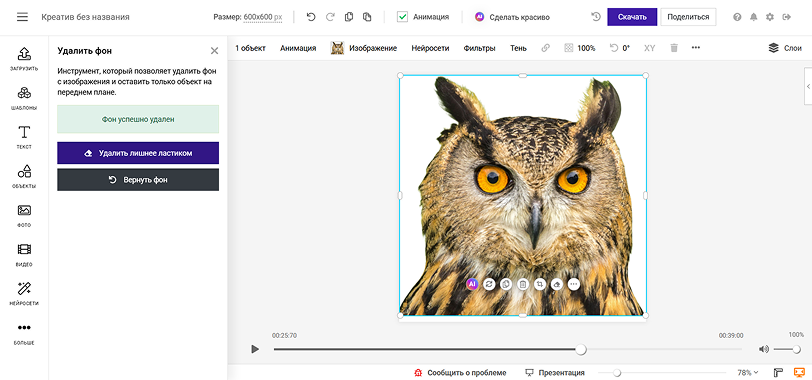Open Фильтры menu
This screenshot has height=380, width=812.
[480, 48]
